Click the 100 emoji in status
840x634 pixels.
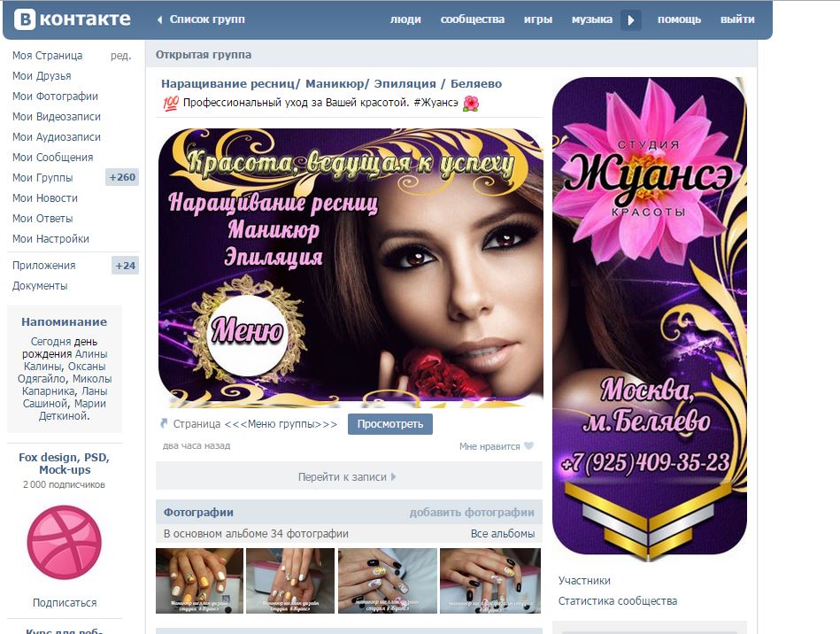point(170,103)
